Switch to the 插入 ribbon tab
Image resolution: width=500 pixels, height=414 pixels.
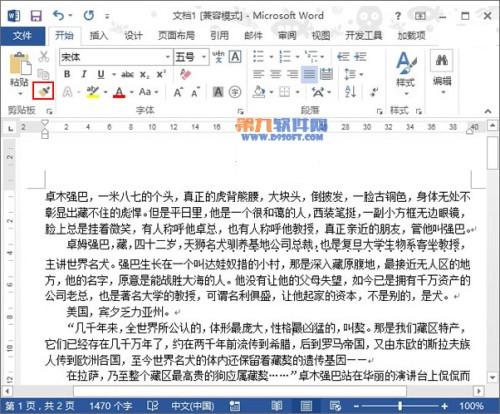[99, 35]
